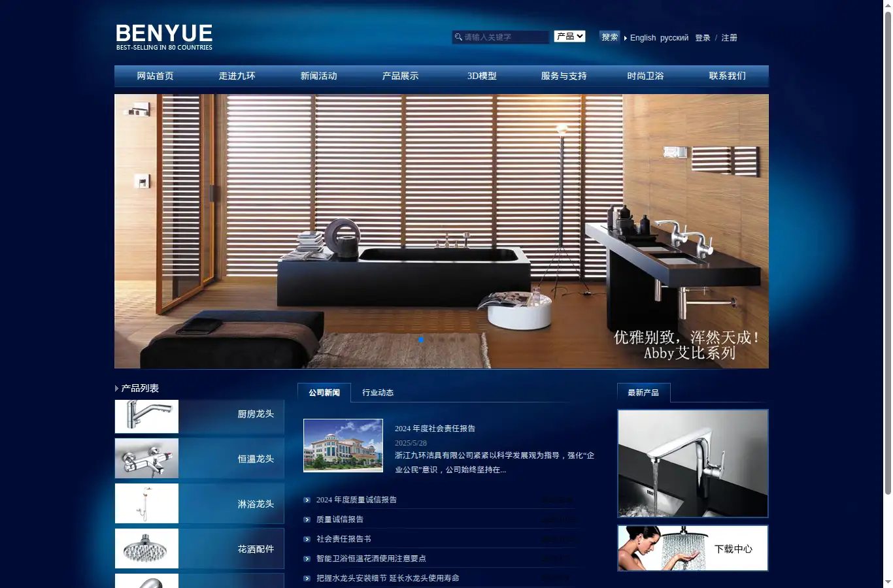Click the company building news photo
Image resolution: width=893 pixels, height=588 pixels.
343,446
